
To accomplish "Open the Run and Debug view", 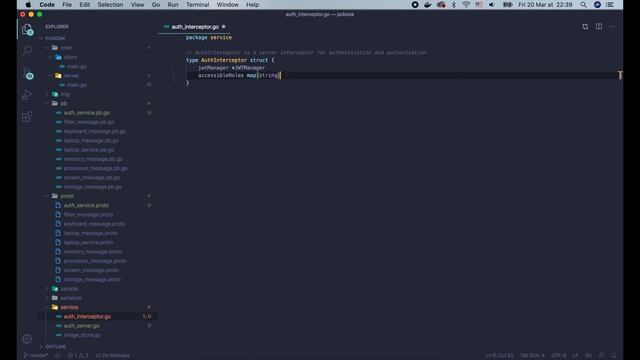I will (27, 95).
